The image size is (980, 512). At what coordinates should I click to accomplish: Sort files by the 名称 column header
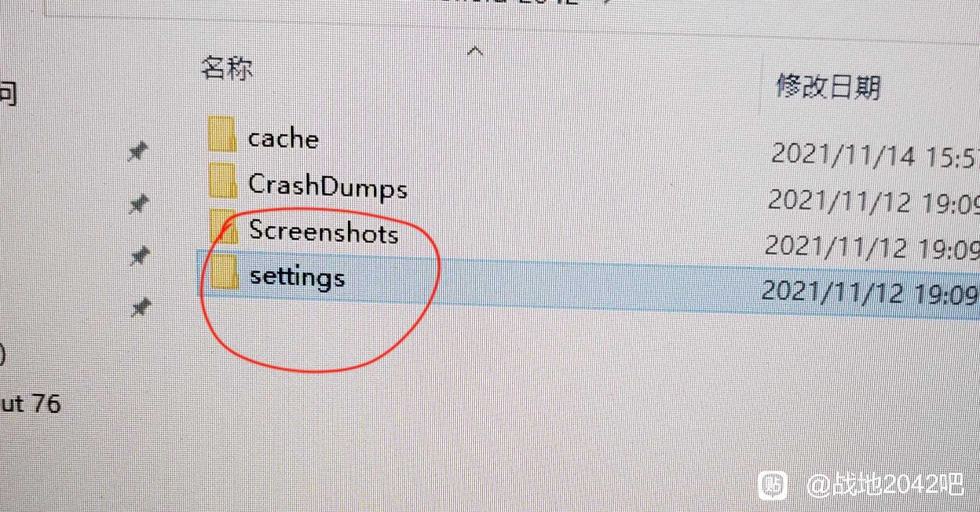click(227, 68)
